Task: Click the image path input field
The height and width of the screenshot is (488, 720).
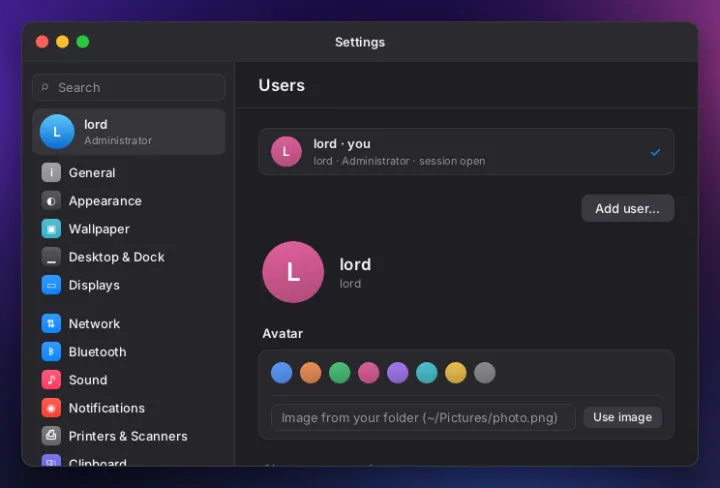Action: [x=423, y=417]
